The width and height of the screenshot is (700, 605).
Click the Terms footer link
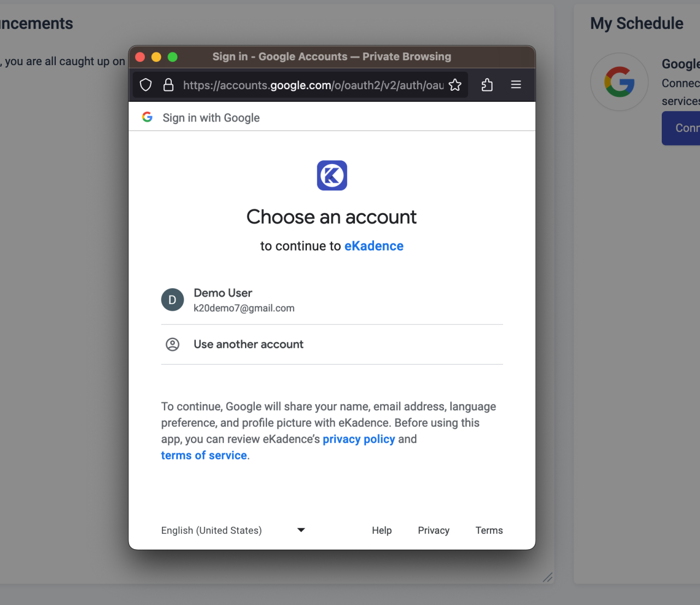[489, 530]
